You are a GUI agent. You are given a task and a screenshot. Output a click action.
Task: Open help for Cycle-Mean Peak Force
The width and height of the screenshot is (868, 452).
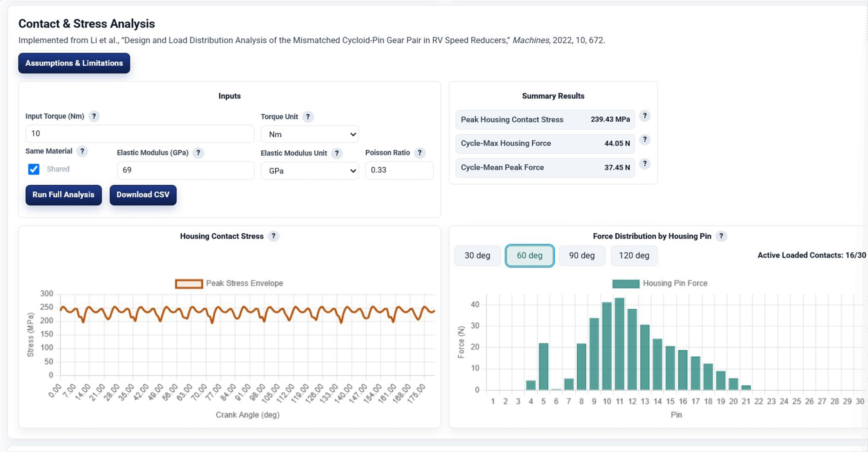[645, 164]
